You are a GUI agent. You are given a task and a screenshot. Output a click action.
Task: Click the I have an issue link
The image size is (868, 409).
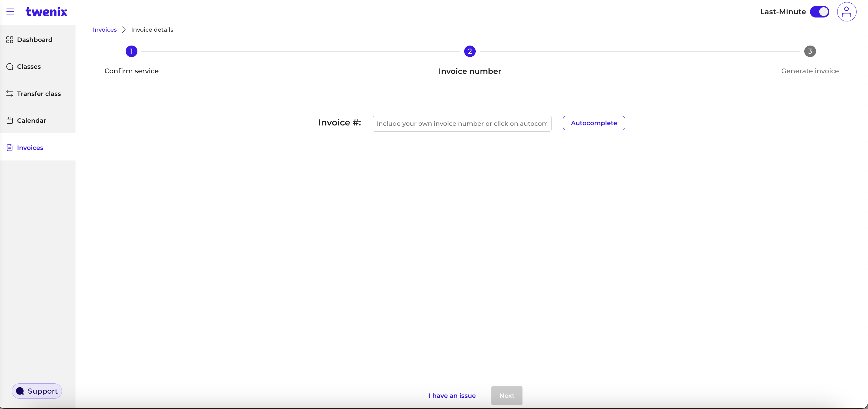(x=452, y=395)
